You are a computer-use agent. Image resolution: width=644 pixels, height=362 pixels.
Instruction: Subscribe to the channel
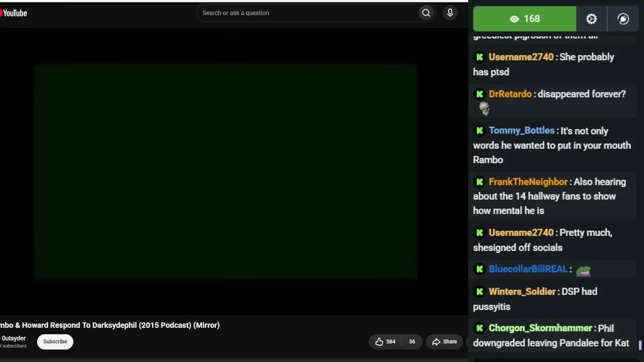(x=55, y=342)
